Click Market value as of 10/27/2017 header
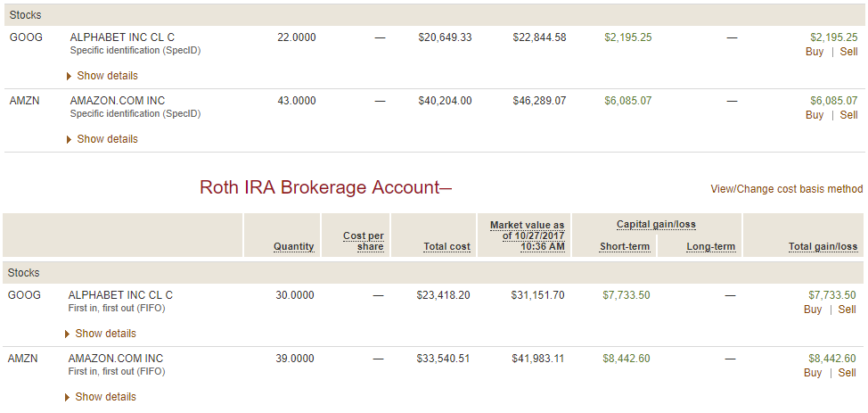The image size is (868, 413). click(527, 235)
